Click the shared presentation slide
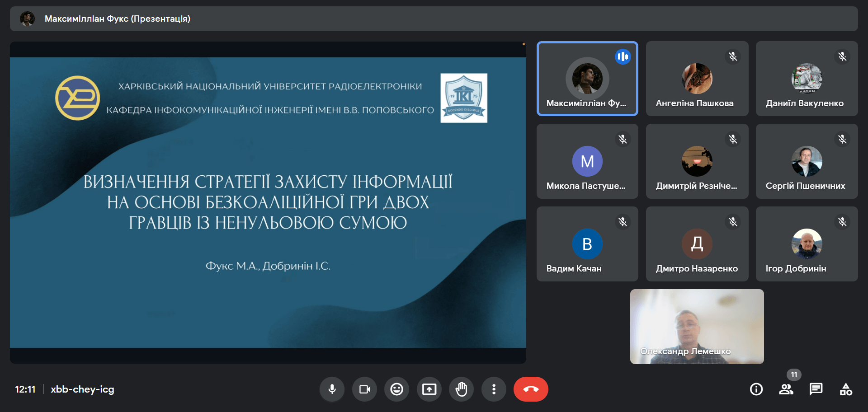The width and height of the screenshot is (868, 412). pyautogui.click(x=268, y=202)
